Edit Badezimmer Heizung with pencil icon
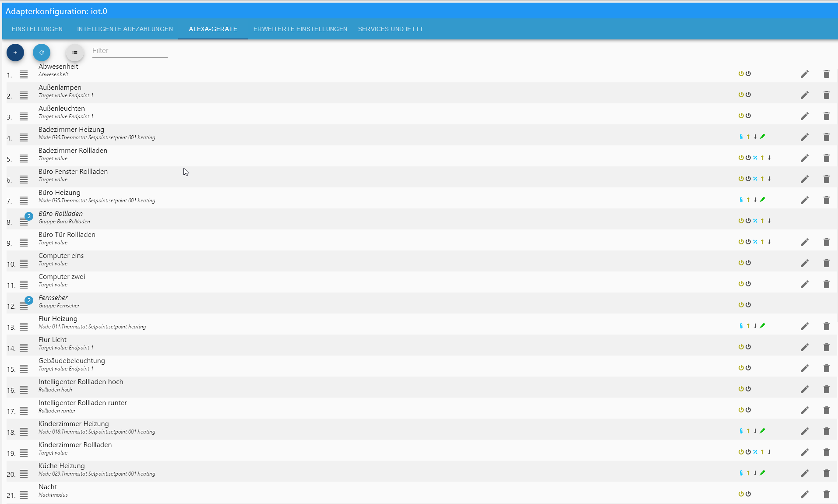Image resolution: width=838 pixels, height=504 pixels. click(805, 137)
